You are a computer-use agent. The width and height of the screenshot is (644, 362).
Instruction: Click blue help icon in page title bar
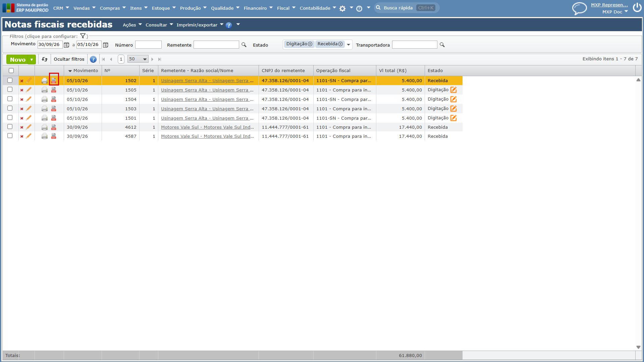coord(229,25)
